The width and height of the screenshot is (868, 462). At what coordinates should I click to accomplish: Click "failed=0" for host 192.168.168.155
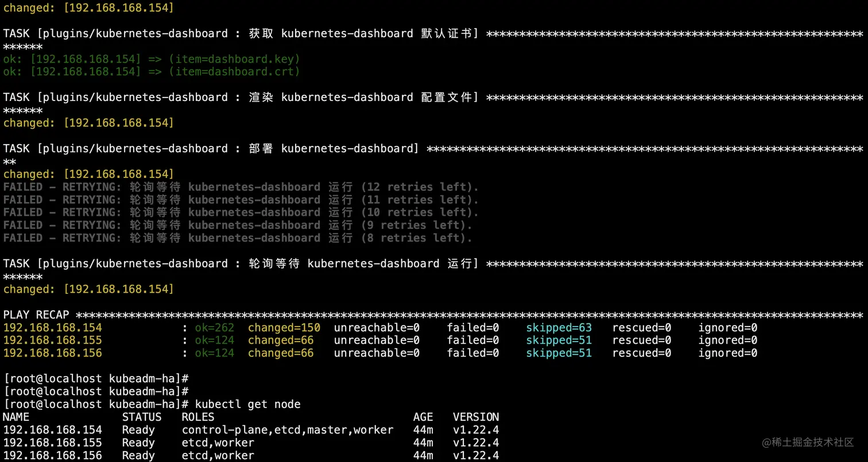[x=473, y=340]
